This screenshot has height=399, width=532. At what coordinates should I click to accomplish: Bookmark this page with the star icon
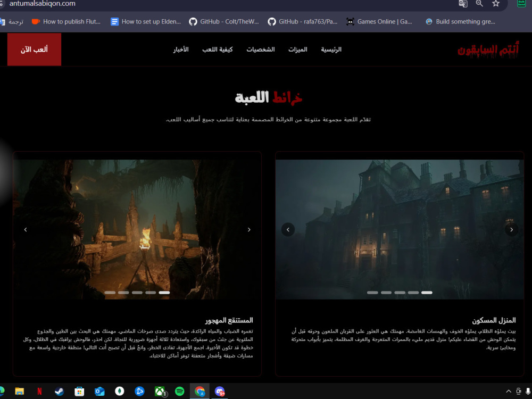(x=496, y=3)
